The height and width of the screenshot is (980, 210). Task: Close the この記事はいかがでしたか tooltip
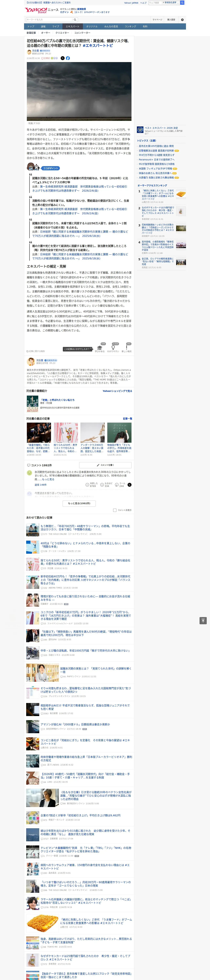point(91,349)
